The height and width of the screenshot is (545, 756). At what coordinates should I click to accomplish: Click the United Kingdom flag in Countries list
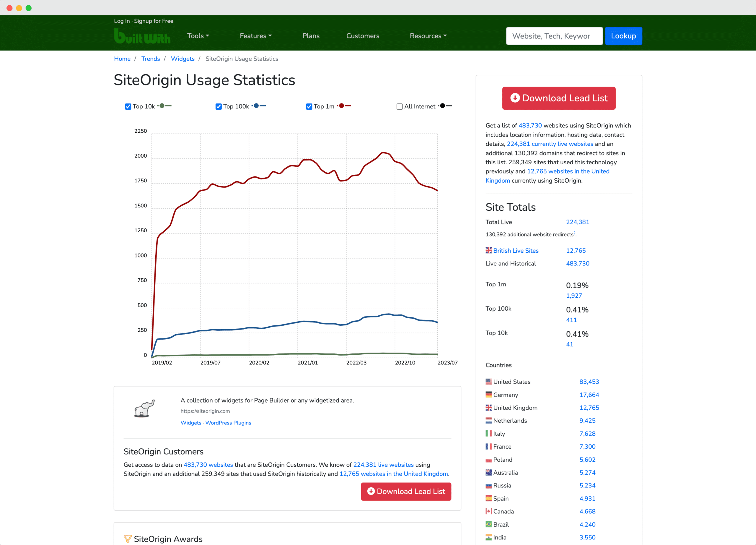488,407
